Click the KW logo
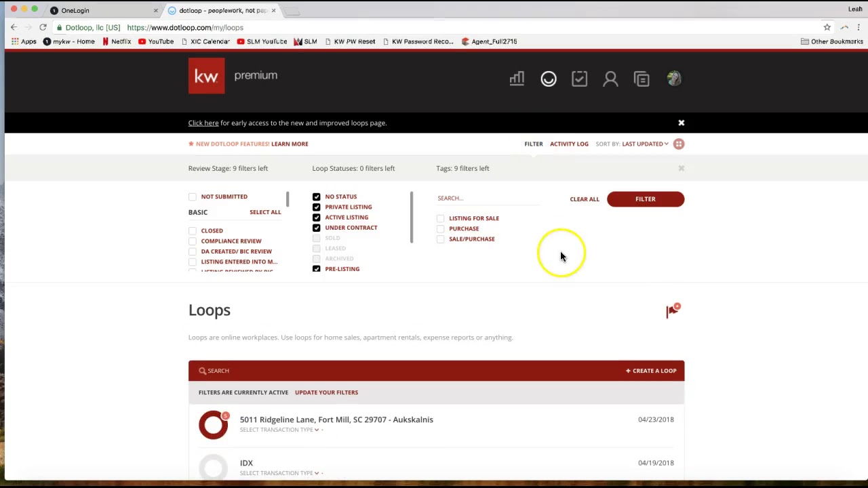Screen dimensions: 868x488 point(207,76)
